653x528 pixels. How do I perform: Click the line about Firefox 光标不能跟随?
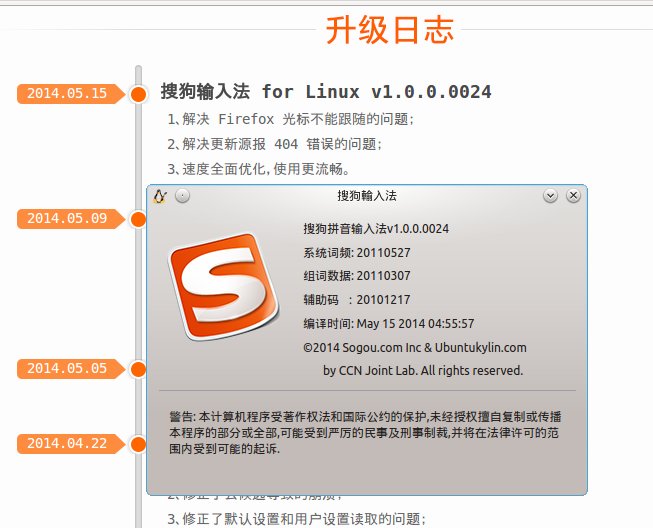tap(291, 120)
